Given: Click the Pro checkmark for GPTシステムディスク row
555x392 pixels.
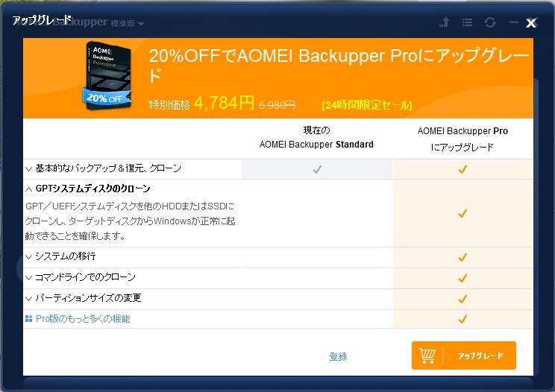Looking at the screenshot, I should (x=462, y=213).
